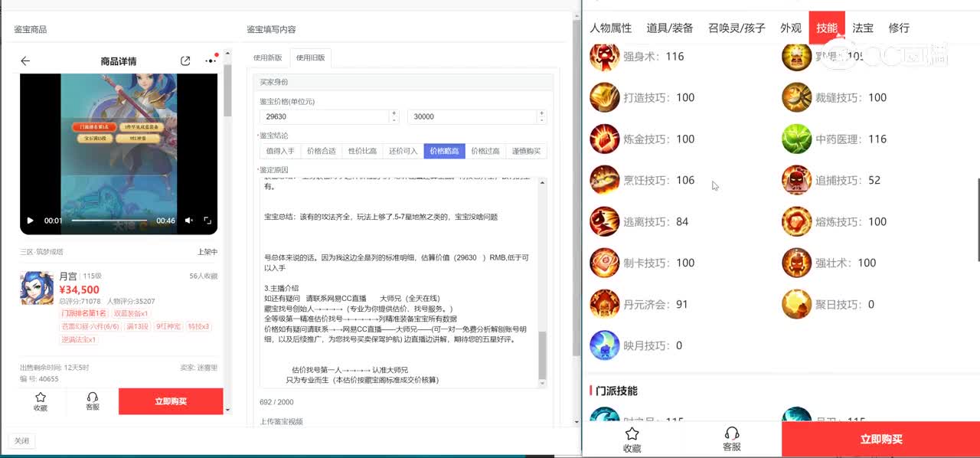The height and width of the screenshot is (458, 980).
Task: Click the back arrow in 商品详情 header
Action: (25, 61)
